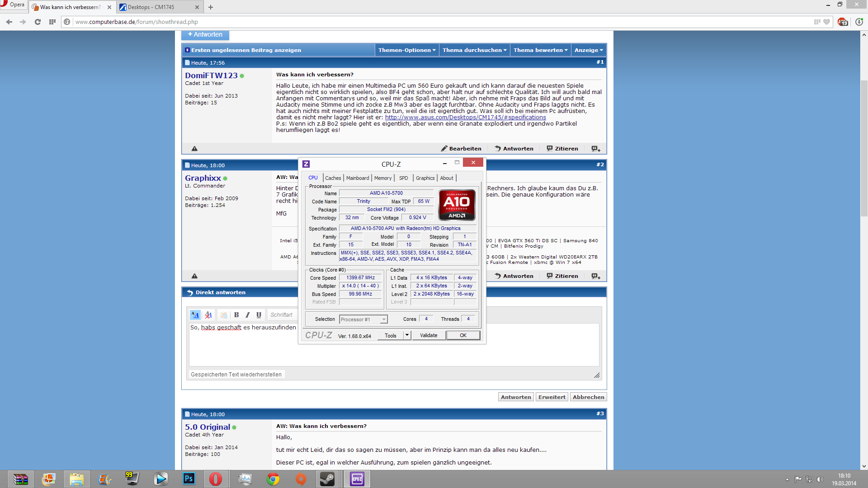Open a new tab with plus button
Screen dimensions: 868x488
pyautogui.click(x=211, y=7)
